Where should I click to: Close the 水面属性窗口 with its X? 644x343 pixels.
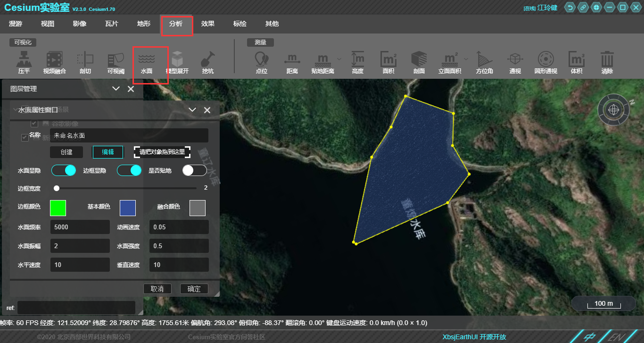pyautogui.click(x=207, y=110)
